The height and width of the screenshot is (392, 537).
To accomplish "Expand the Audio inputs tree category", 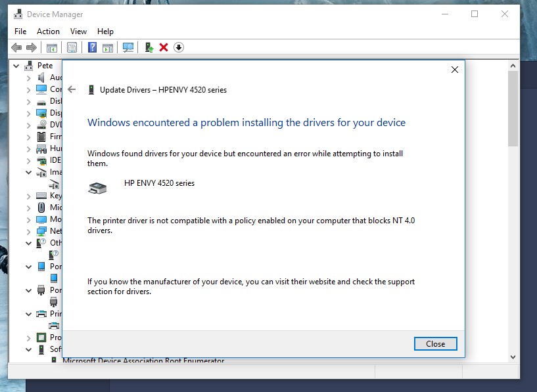I will point(29,78).
